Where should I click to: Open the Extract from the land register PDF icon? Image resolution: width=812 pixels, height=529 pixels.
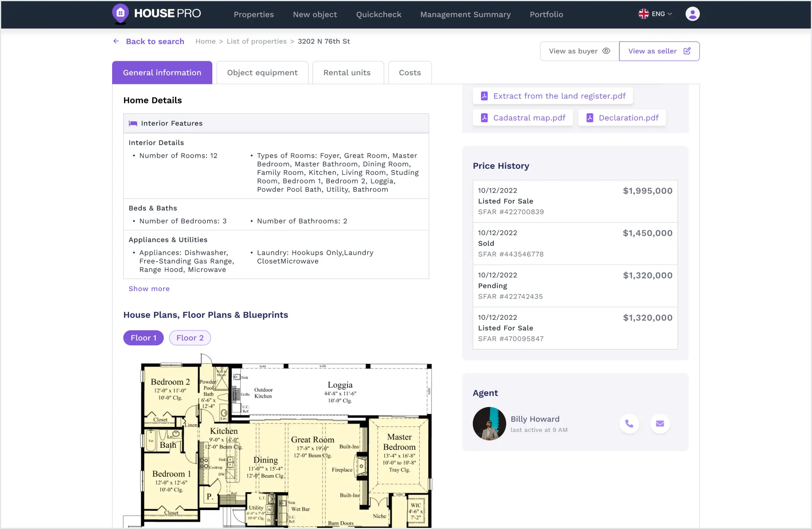(x=484, y=96)
